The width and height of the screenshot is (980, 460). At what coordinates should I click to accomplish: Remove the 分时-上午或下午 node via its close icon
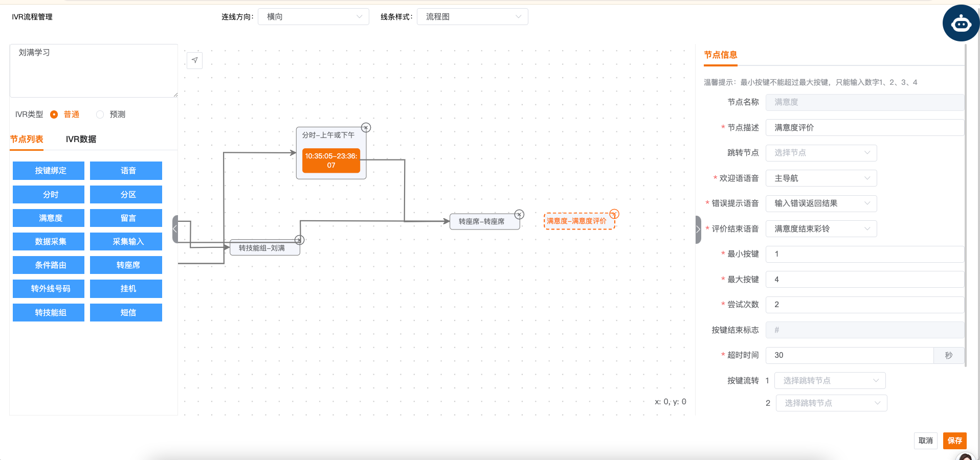click(366, 127)
